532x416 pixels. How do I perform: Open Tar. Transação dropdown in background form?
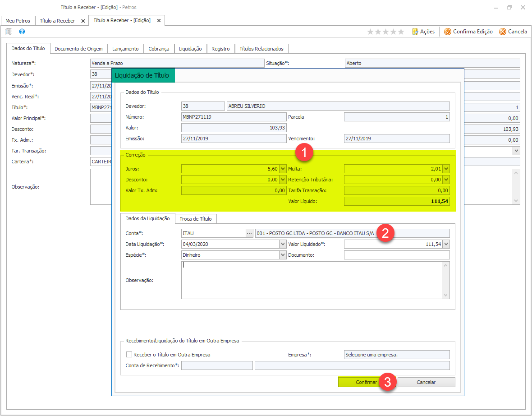tap(516, 150)
